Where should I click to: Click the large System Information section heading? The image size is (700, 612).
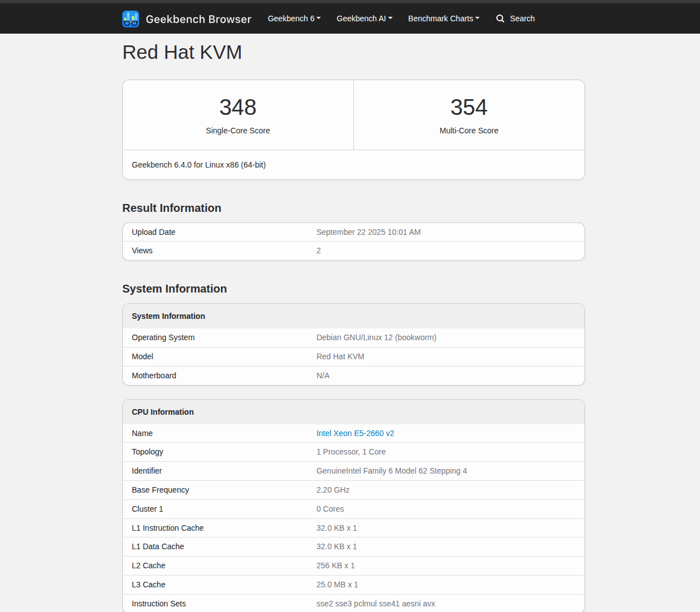point(174,289)
